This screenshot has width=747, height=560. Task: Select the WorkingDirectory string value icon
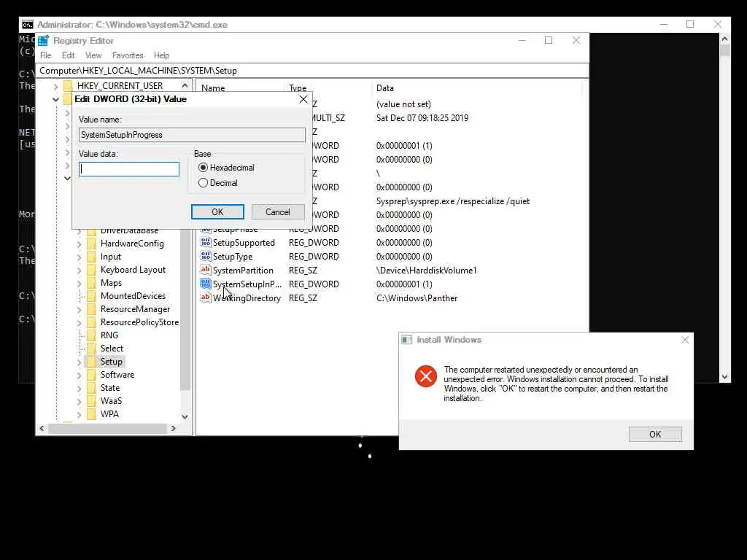click(205, 297)
